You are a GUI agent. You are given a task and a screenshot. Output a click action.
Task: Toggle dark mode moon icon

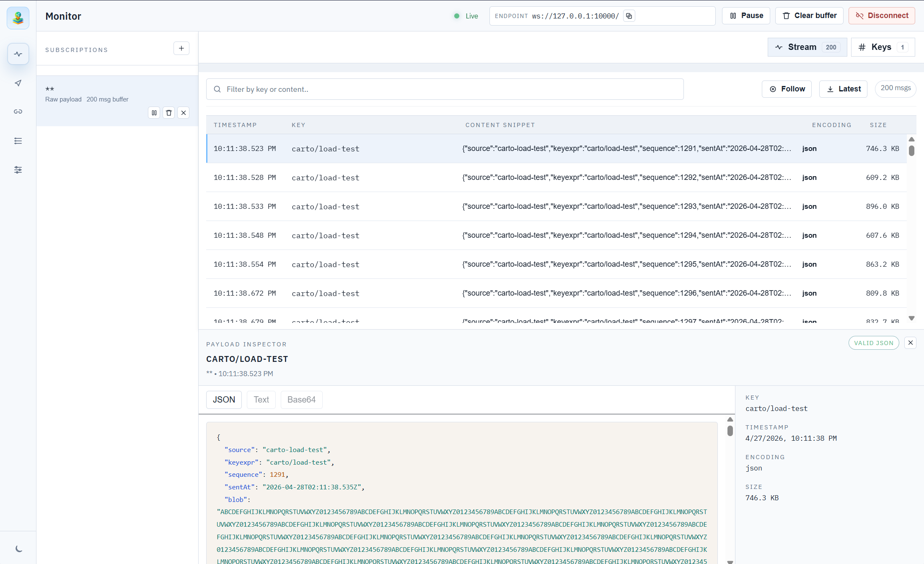(x=18, y=549)
